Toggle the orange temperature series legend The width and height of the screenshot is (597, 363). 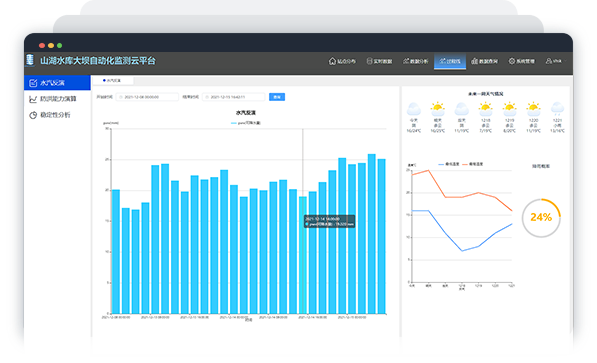coord(472,164)
